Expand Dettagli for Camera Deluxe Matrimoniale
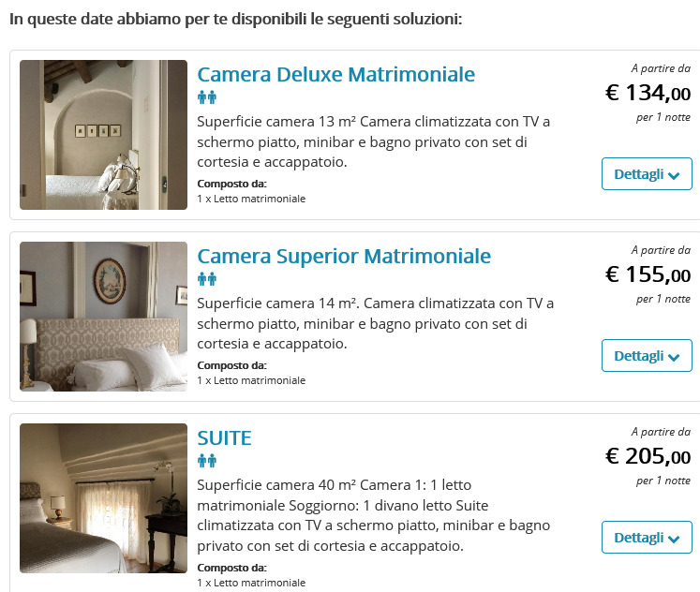Image resolution: width=700 pixels, height=592 pixels. [647, 173]
